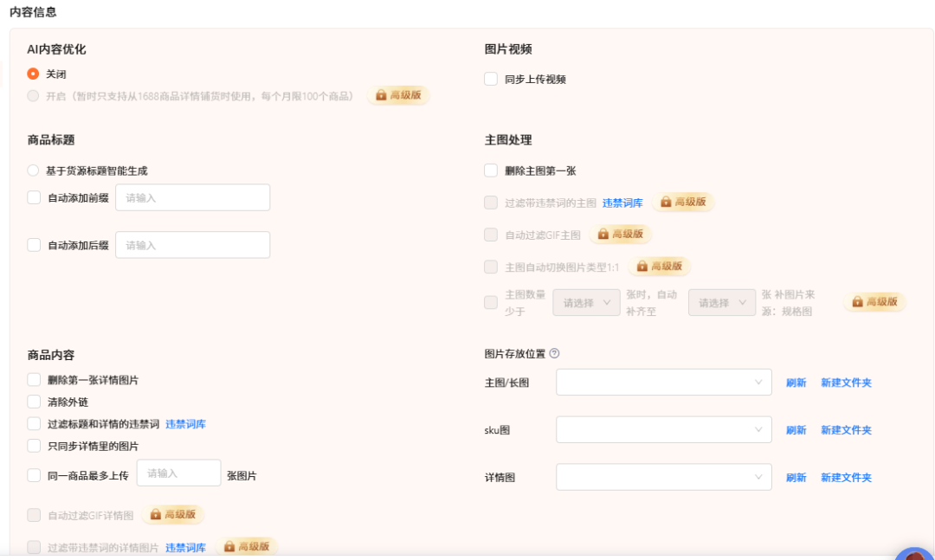Click 刷新 link for 详情图
The height and width of the screenshot is (560, 935).
[x=796, y=478]
